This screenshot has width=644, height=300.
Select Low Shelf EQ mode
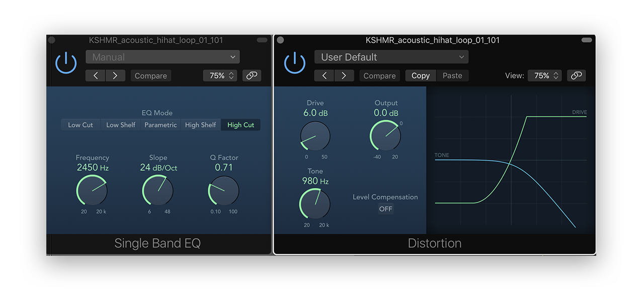pyautogui.click(x=121, y=125)
